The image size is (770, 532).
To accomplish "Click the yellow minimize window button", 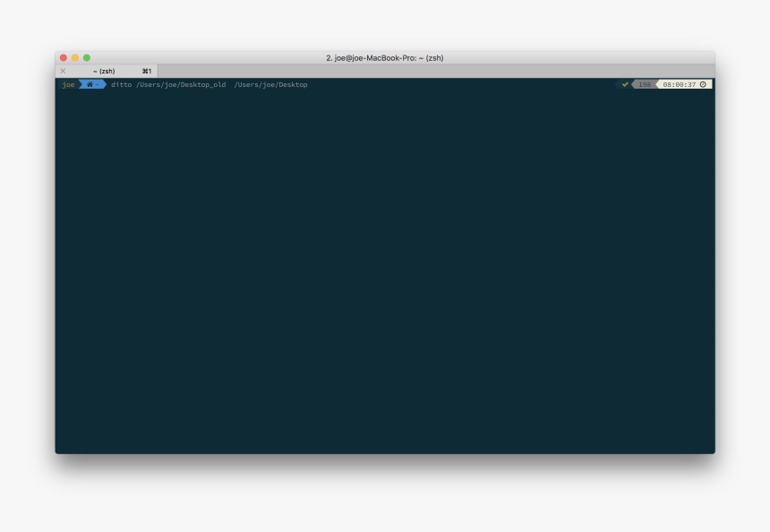I will coord(75,58).
